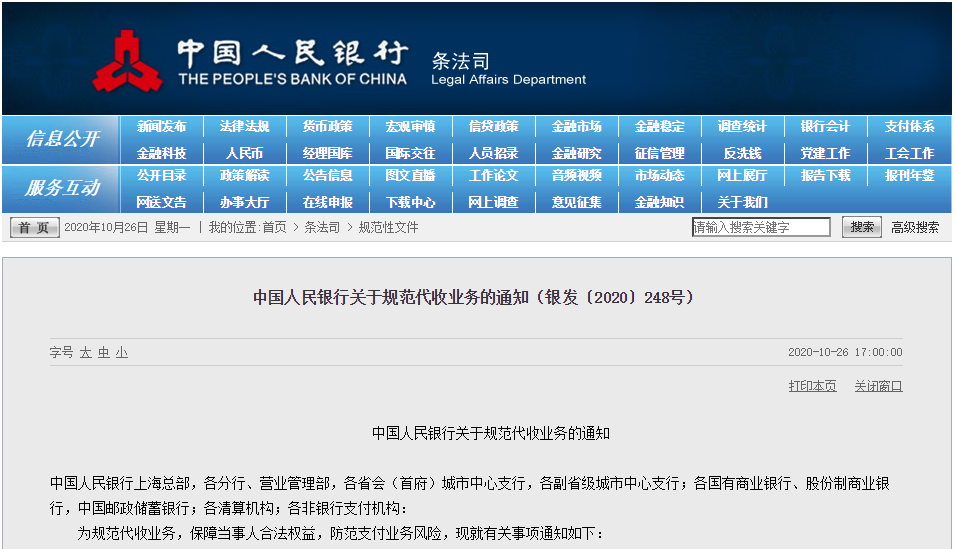Screen dimensions: 956x549
Task: Go to 金融知识 page
Action: click(x=659, y=202)
